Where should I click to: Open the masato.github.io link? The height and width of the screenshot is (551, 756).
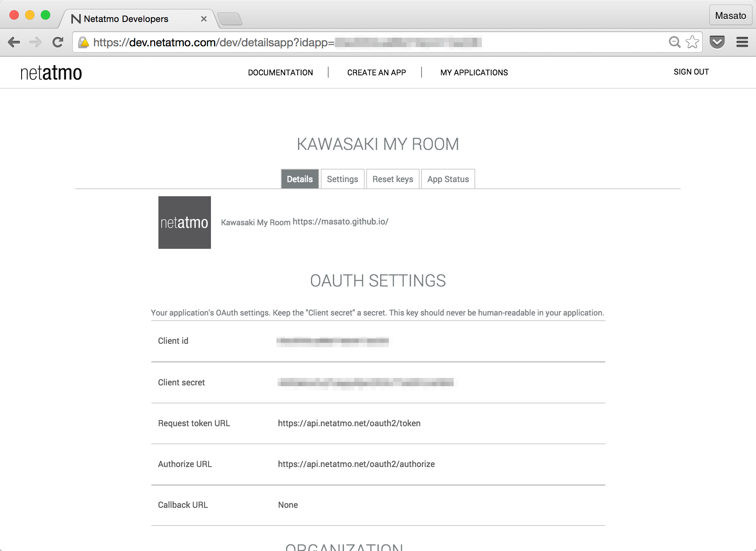click(x=340, y=222)
